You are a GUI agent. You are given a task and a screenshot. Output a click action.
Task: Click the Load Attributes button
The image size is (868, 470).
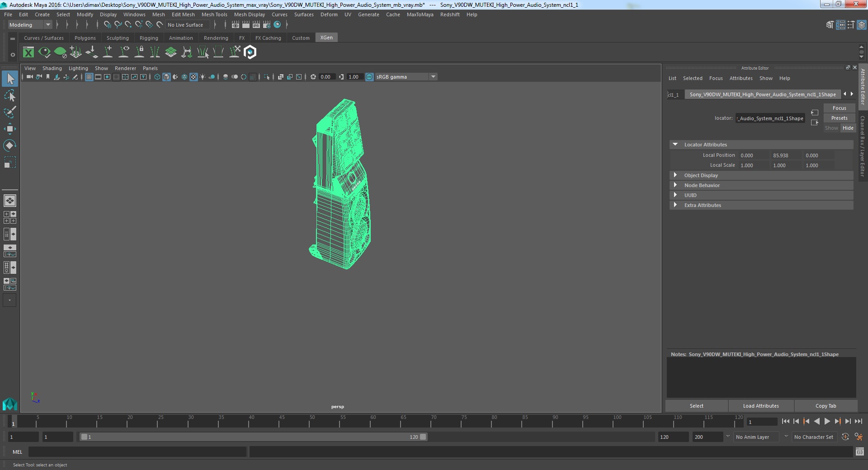tap(761, 406)
